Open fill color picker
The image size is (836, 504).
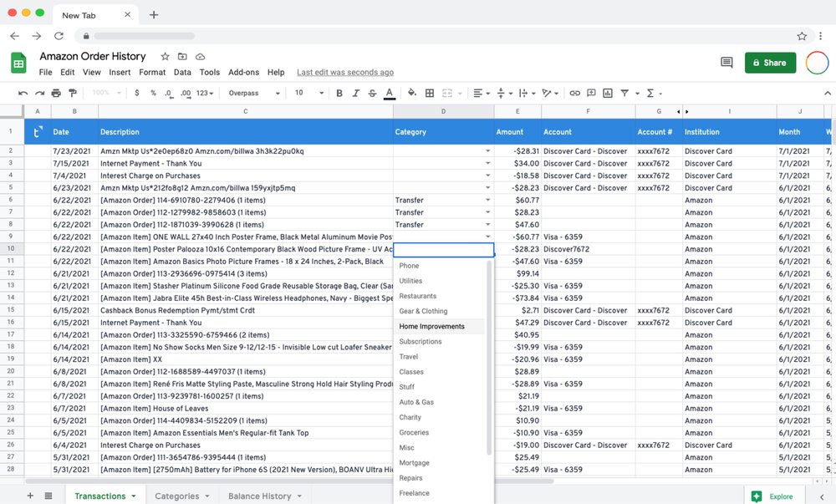411,93
